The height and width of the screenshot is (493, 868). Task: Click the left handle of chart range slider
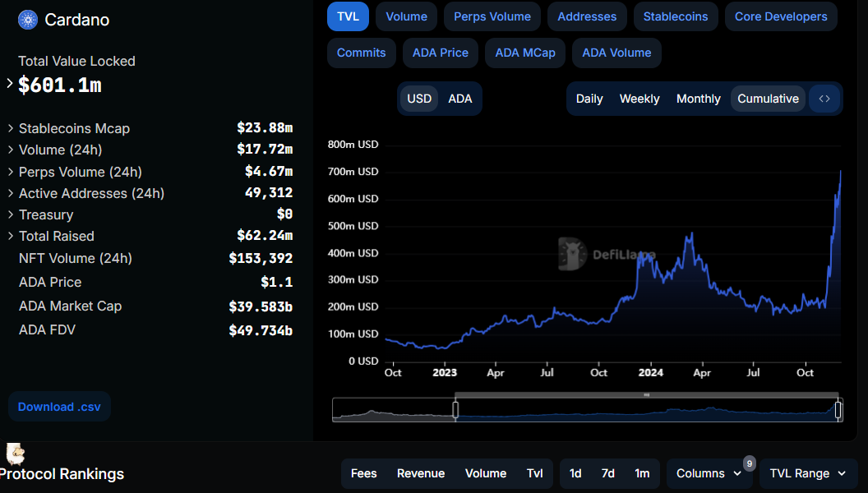tap(455, 409)
